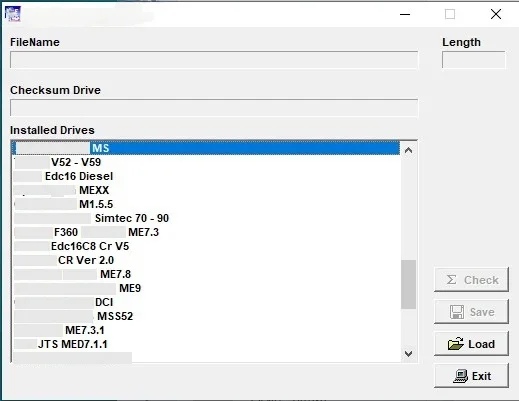Viewport: 519px width, 401px height.
Task: Select the M1.5.5 drive entry
Action: [x=206, y=204]
